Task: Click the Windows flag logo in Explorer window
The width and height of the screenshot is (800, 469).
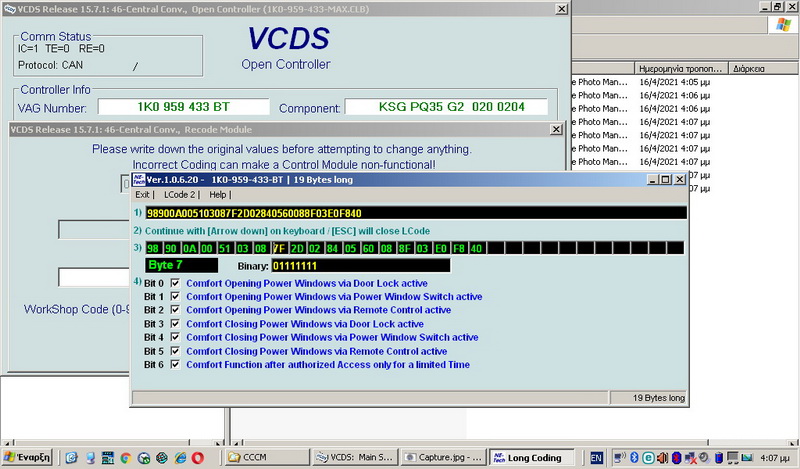Action: (783, 24)
